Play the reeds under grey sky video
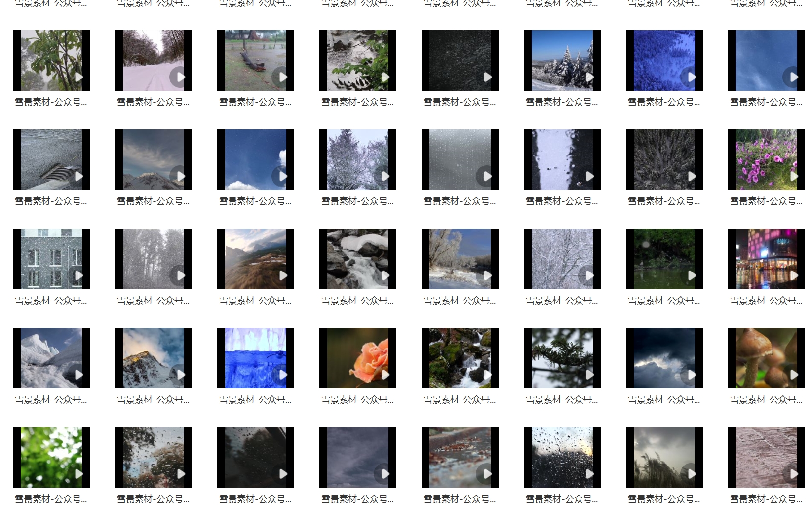 pos(692,474)
